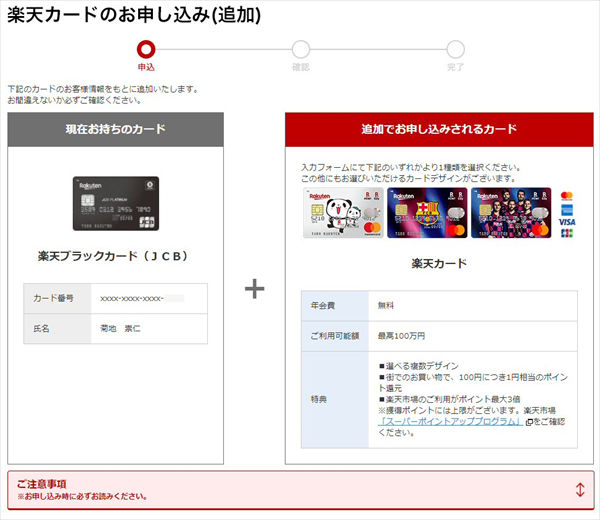Click the 最高100万円 value
The height and width of the screenshot is (520, 600).
click(x=401, y=336)
